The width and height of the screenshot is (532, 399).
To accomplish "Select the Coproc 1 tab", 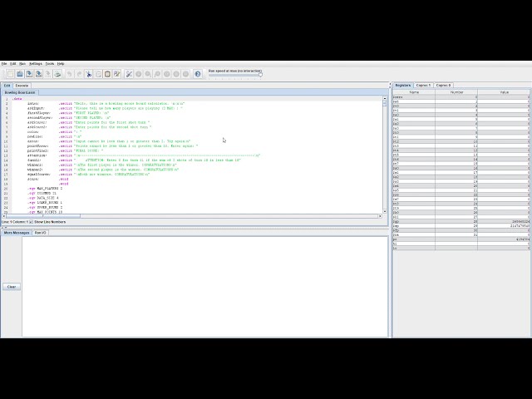I will 423,85.
